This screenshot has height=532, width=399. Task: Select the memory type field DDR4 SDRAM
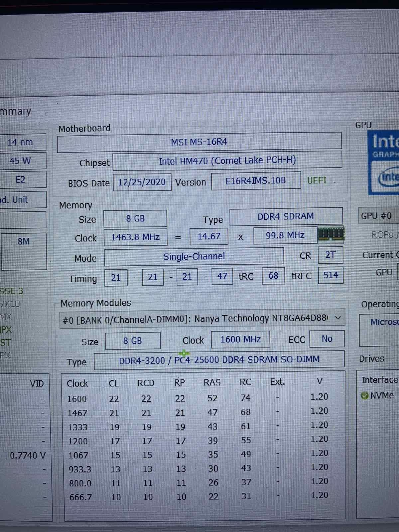click(x=286, y=216)
